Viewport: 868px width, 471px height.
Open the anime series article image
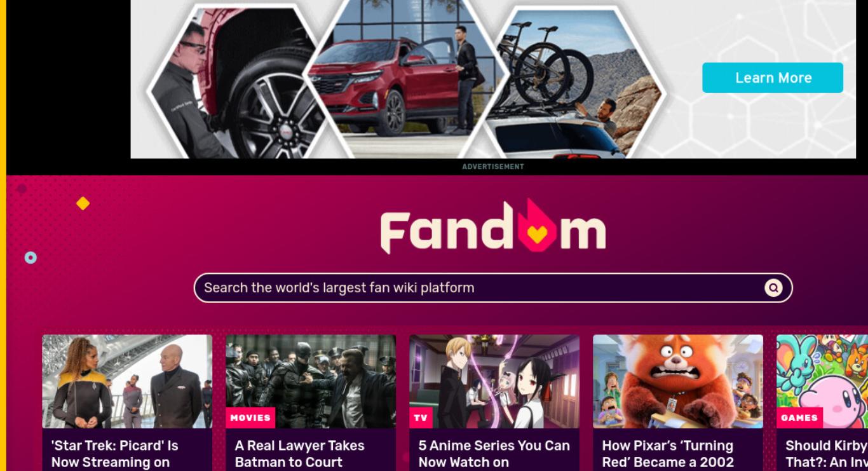pos(494,381)
